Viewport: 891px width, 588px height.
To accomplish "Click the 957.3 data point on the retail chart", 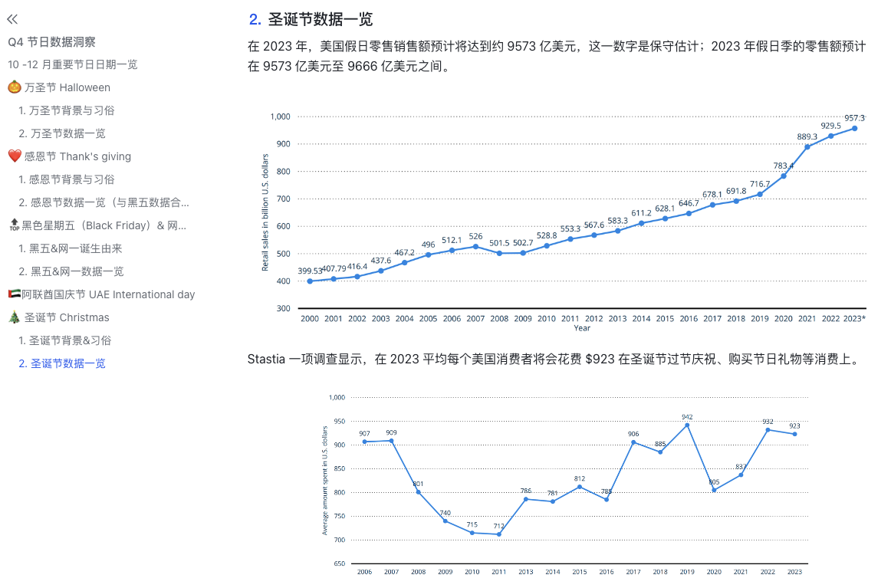I will coord(856,130).
